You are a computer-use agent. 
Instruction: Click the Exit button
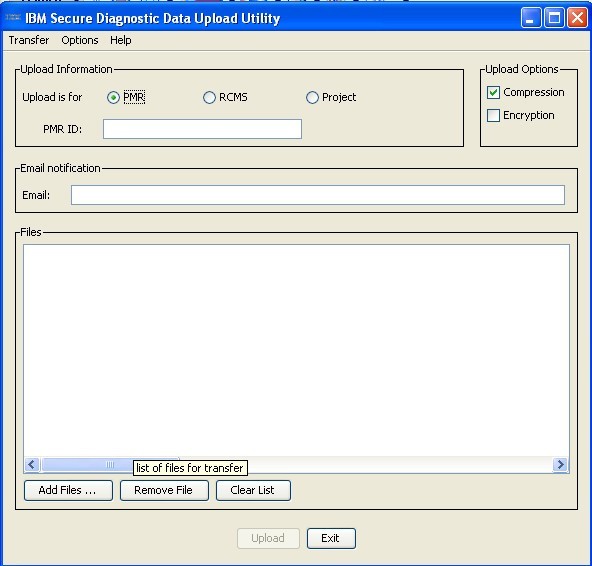331,538
